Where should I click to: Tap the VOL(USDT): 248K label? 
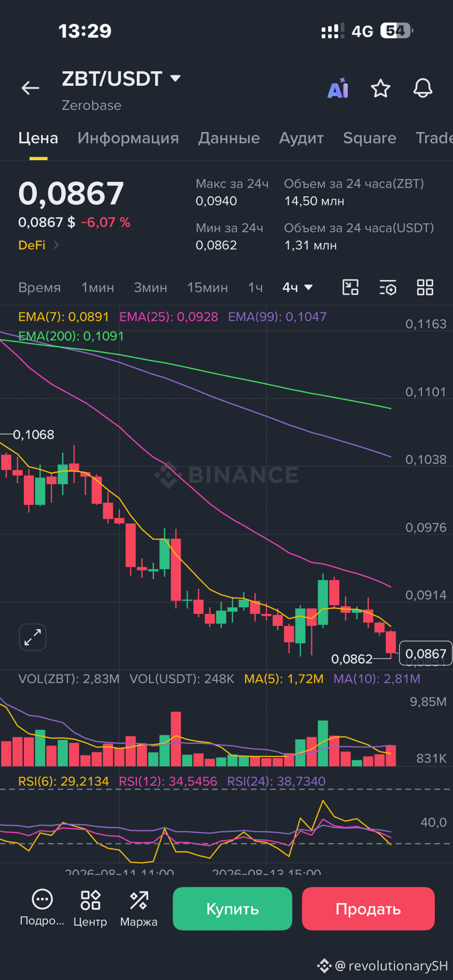182,679
